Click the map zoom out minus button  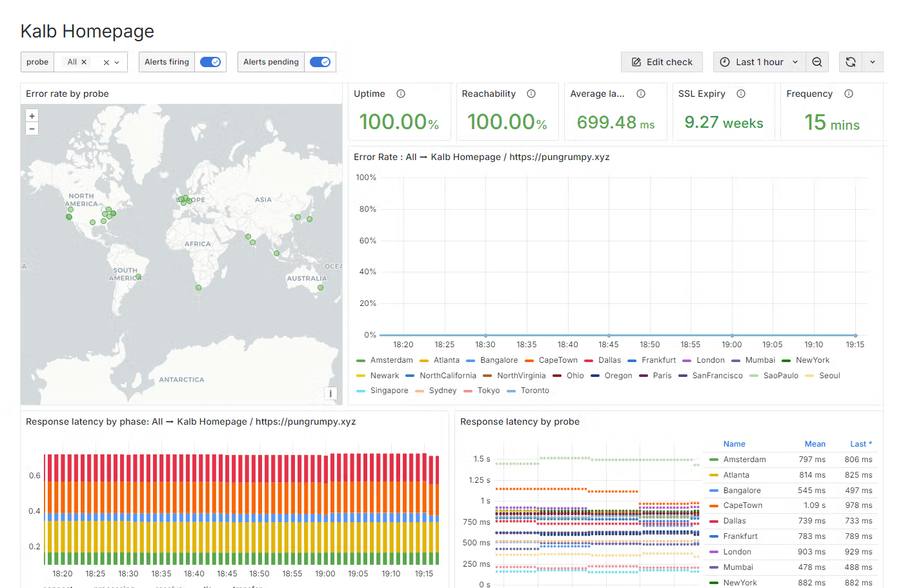[32, 129]
